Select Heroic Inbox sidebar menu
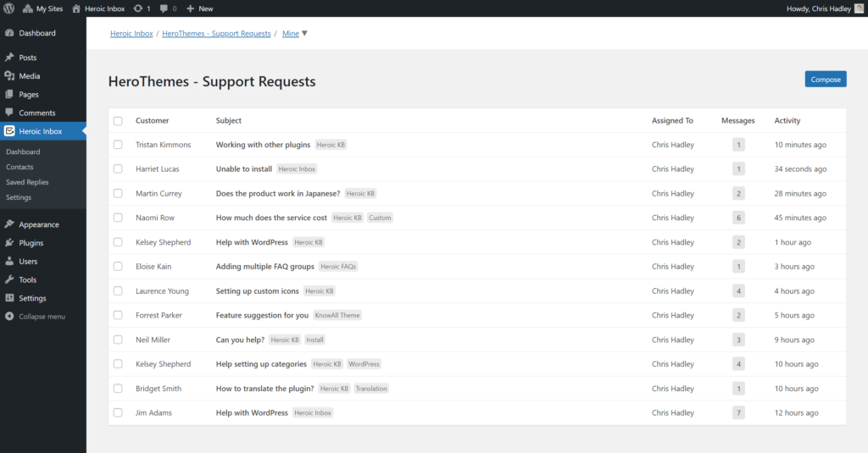The height and width of the screenshot is (453, 868). [43, 131]
